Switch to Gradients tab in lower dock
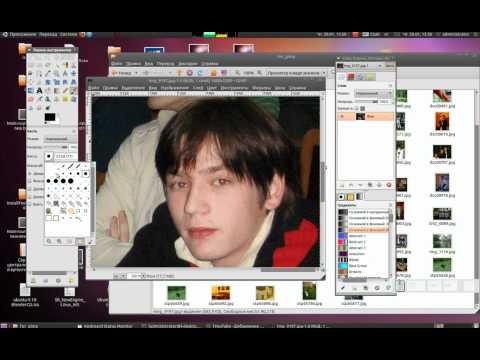The image size is (480, 360). [359, 196]
